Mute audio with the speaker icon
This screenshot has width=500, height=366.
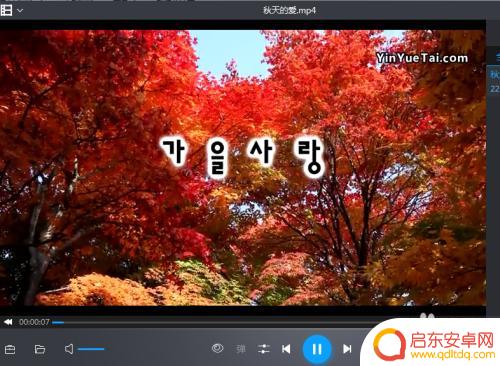pos(69,349)
